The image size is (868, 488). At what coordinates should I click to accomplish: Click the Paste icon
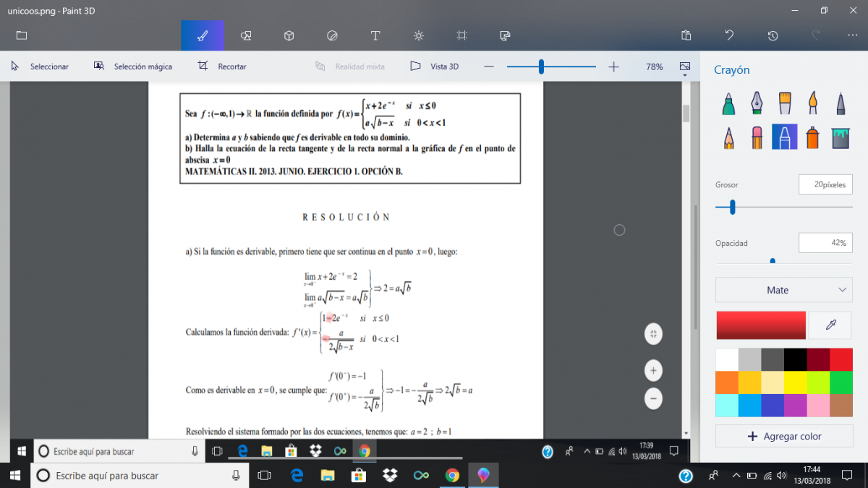click(x=686, y=35)
